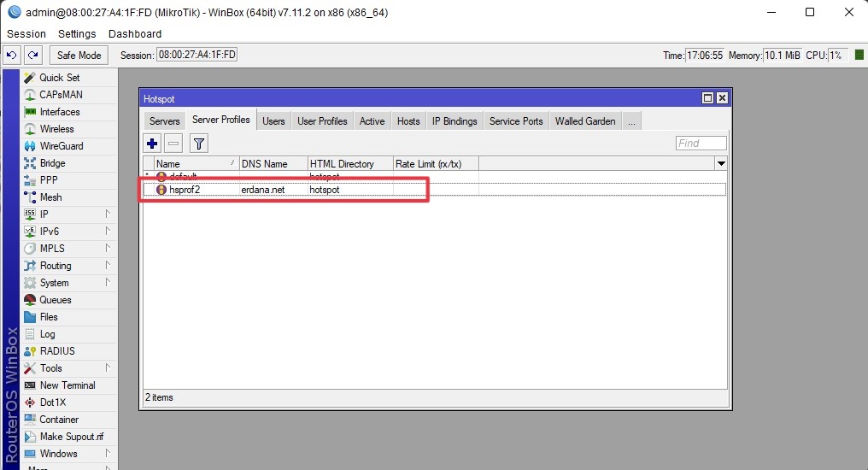This screenshot has height=470, width=868.
Task: Open the Settings menu
Action: click(77, 34)
